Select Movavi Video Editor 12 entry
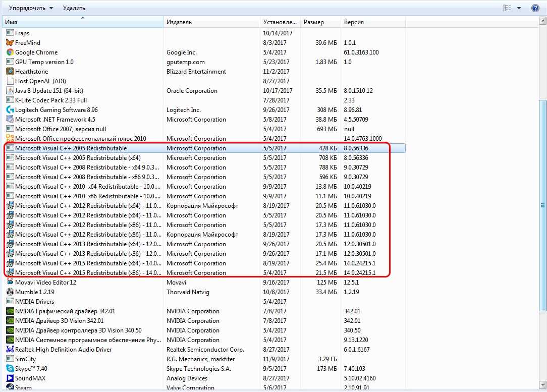The height and width of the screenshot is (392, 547). tap(45, 283)
